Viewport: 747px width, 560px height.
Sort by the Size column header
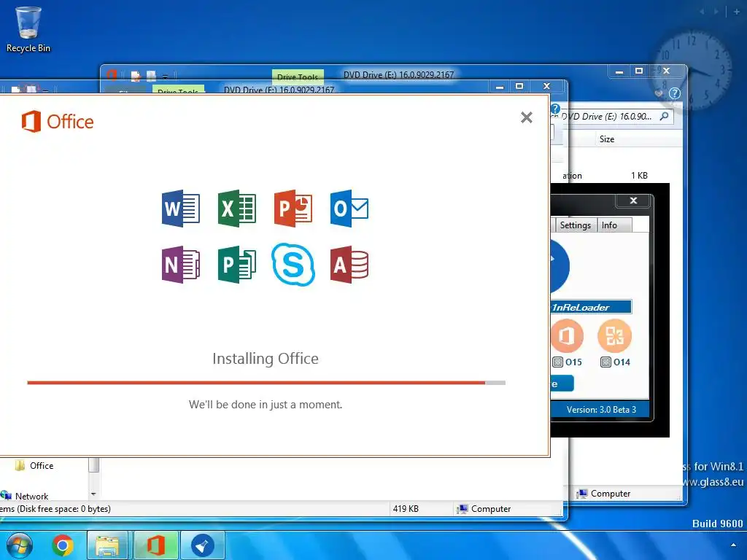(606, 139)
